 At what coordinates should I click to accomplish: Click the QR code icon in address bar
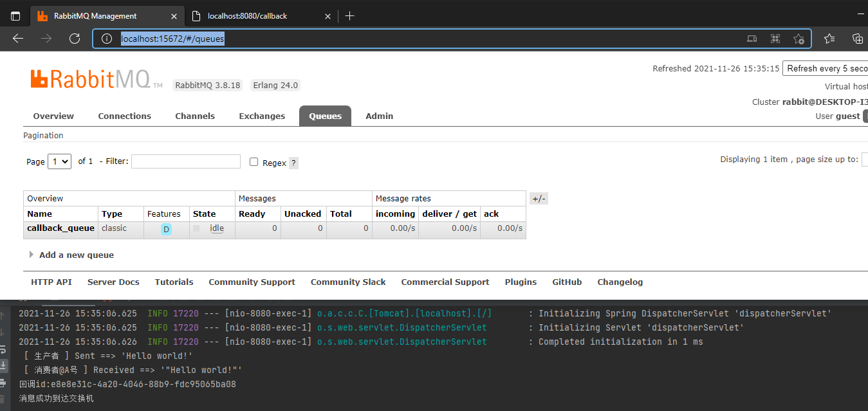775,39
